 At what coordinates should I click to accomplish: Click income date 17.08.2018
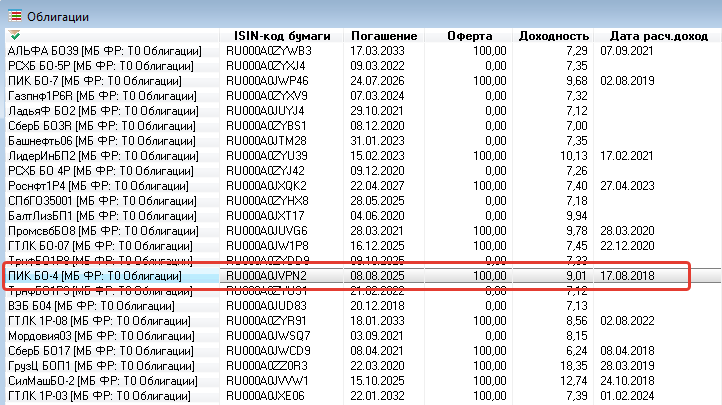(627, 276)
